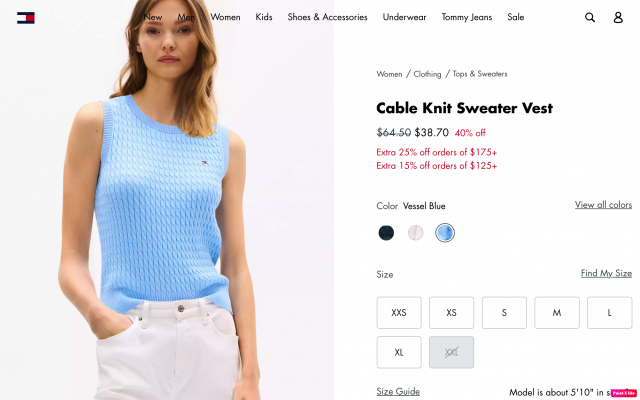Open the Find My Size link
Screen dimensions: 640x400
[606, 273]
